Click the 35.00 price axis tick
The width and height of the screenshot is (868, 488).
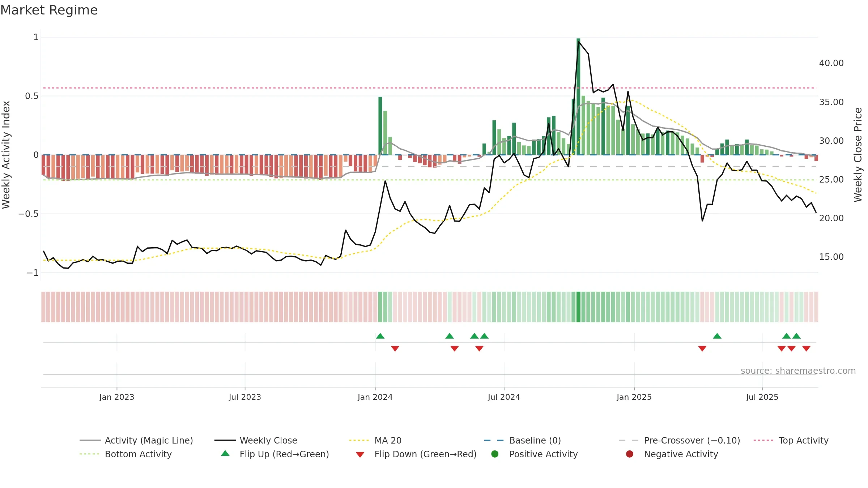[831, 102]
